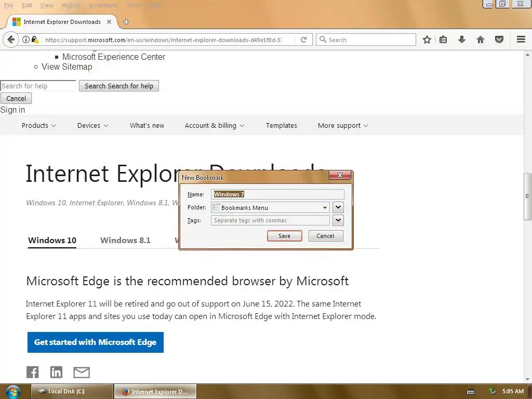The image size is (532, 399).
Task: Click the Pocket icon in toolbar
Action: [499, 39]
